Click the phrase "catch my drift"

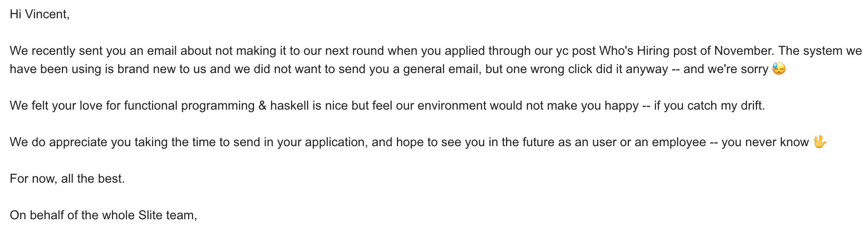coord(726,106)
